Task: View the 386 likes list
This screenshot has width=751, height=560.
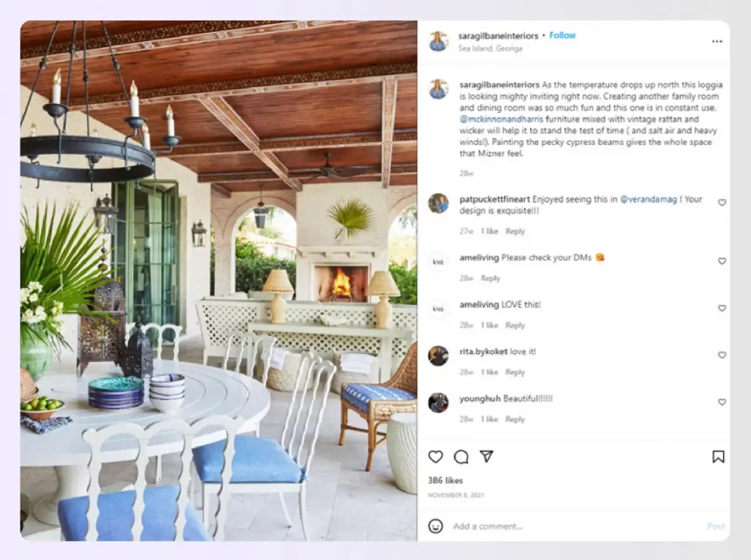Action: [x=445, y=480]
